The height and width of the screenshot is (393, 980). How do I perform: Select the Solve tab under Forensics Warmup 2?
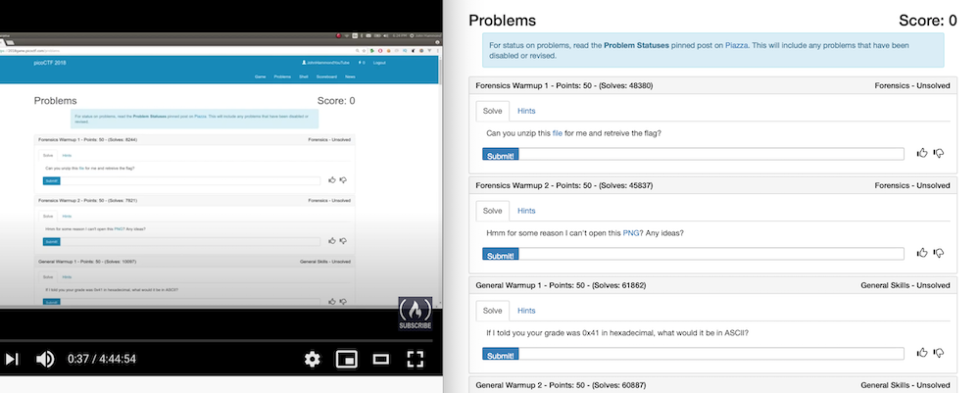pyautogui.click(x=493, y=211)
